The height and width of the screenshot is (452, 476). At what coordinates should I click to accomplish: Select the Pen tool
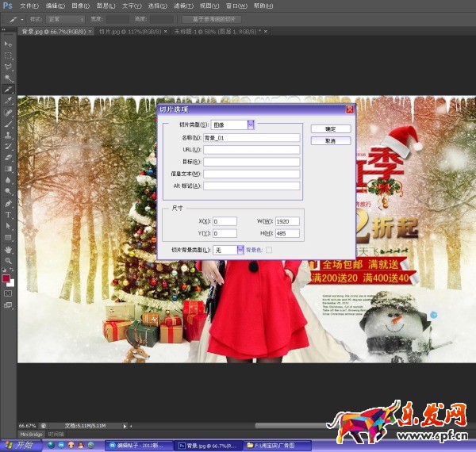[8, 203]
